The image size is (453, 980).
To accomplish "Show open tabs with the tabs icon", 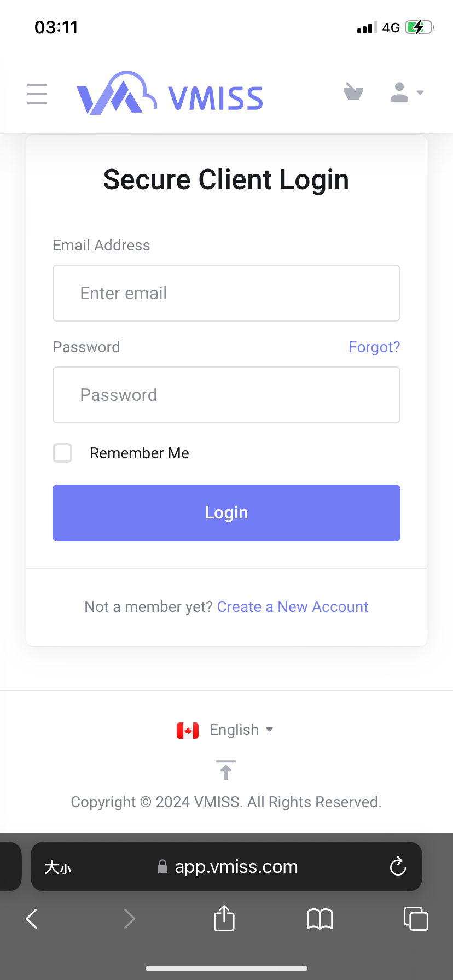I will pyautogui.click(x=416, y=918).
